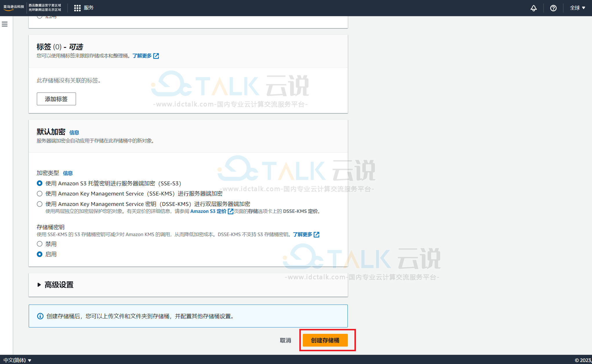Image resolution: width=592 pixels, height=364 pixels.
Task: Open the help question mark icon
Action: [553, 8]
